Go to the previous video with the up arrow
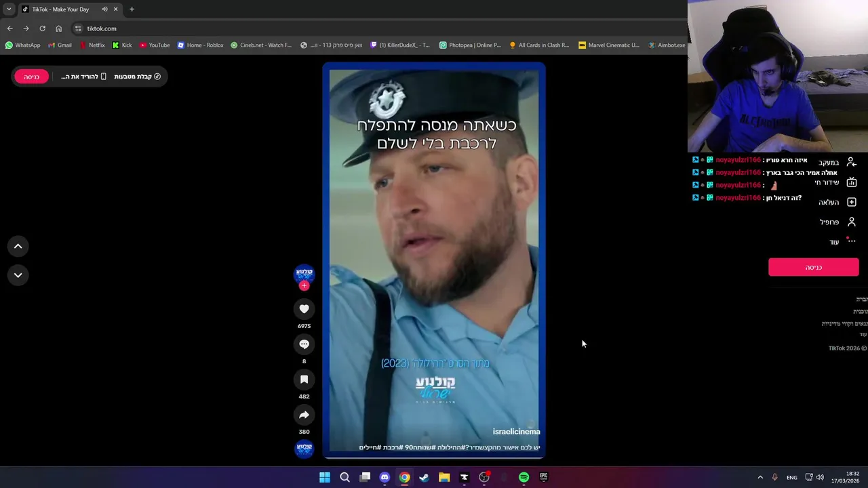The height and width of the screenshot is (488, 868). pyautogui.click(x=18, y=246)
